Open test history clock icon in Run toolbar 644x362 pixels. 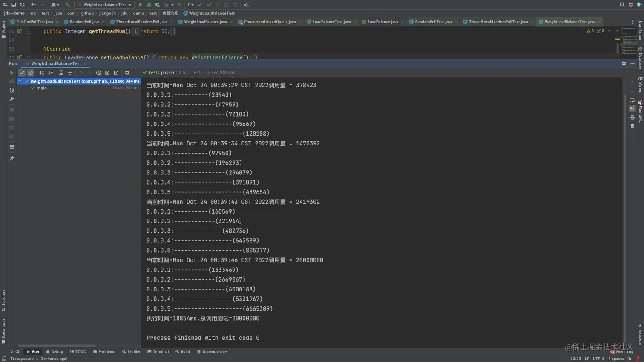pyautogui.click(x=99, y=73)
